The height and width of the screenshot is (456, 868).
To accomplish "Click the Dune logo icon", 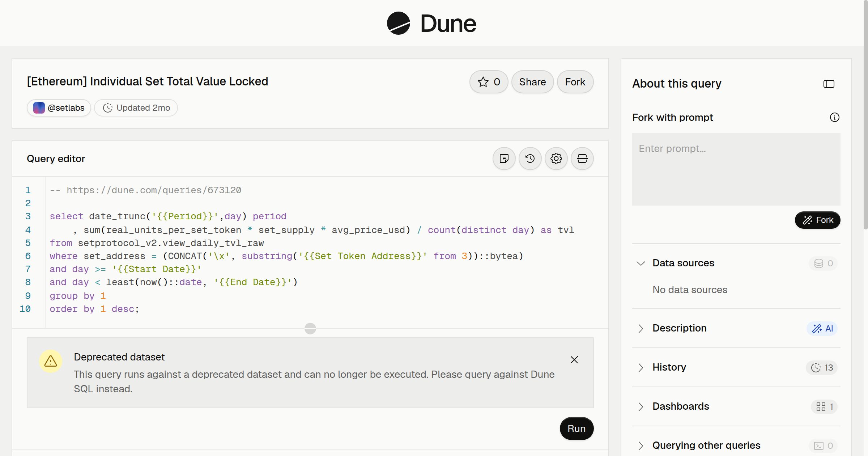I will [x=398, y=23].
